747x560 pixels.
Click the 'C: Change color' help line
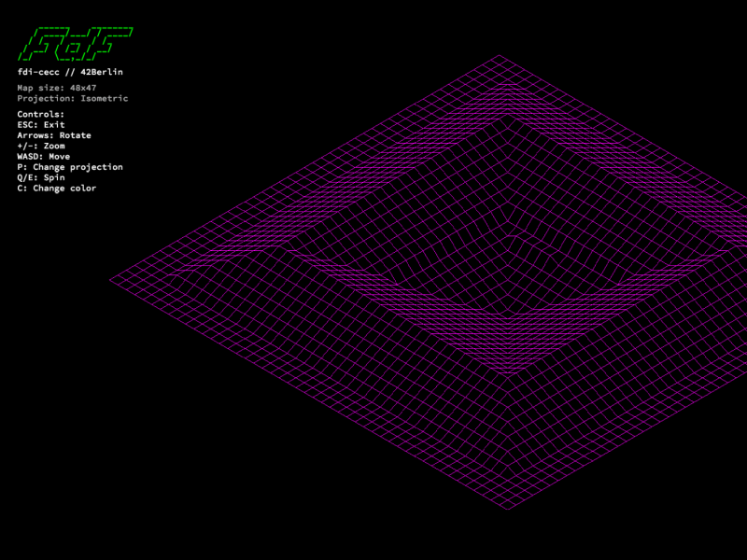pos(57,189)
